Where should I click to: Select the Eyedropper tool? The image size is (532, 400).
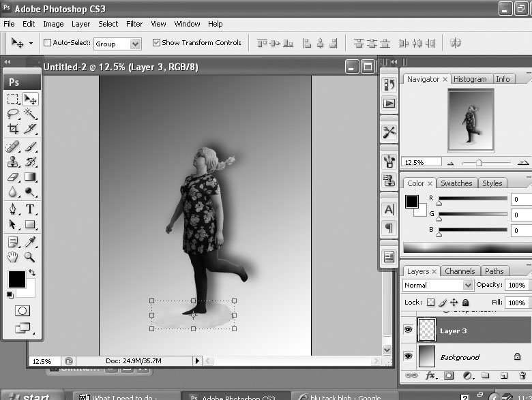coord(30,242)
